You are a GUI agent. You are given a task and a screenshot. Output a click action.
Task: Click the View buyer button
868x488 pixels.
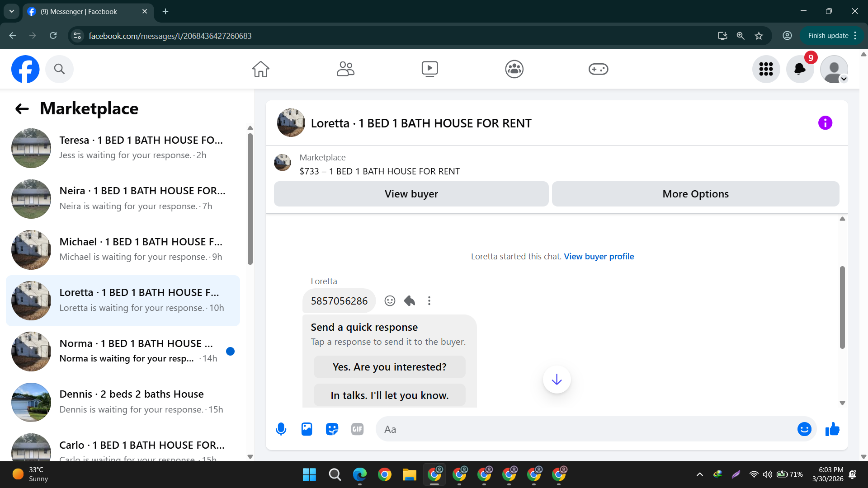[411, 194]
